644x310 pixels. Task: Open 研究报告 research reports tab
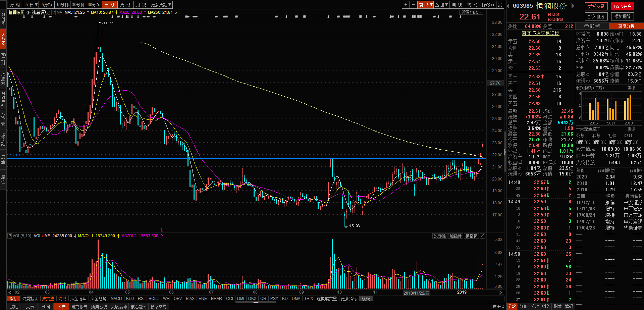pos(79,307)
